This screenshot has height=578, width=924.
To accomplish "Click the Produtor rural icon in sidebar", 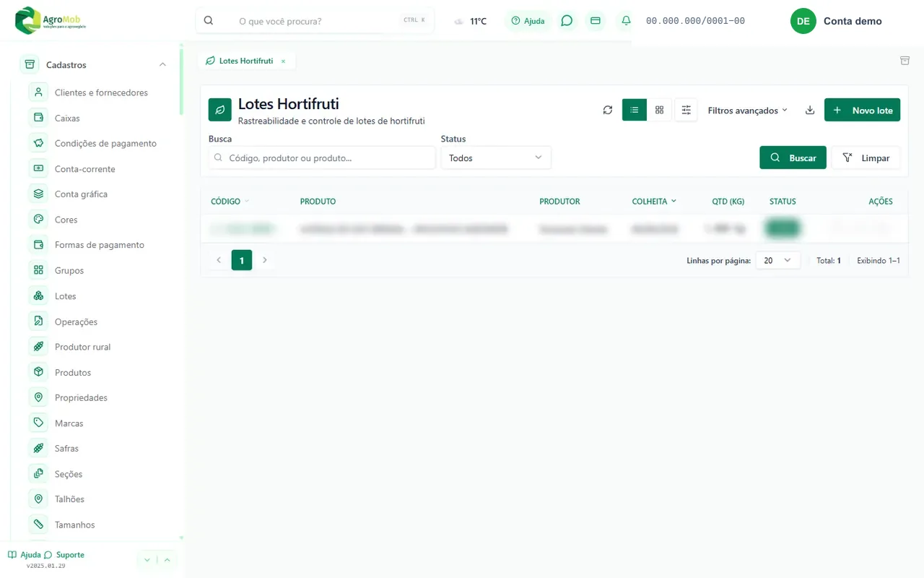I will click(38, 347).
